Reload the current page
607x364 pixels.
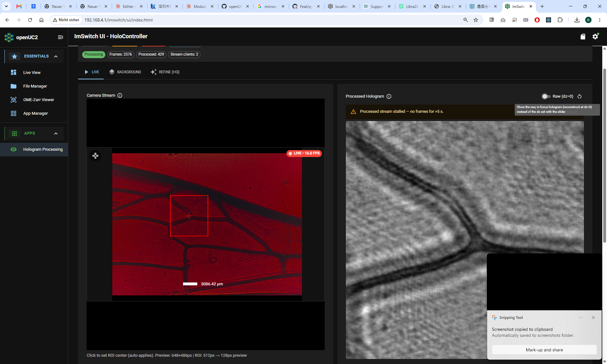coord(30,20)
